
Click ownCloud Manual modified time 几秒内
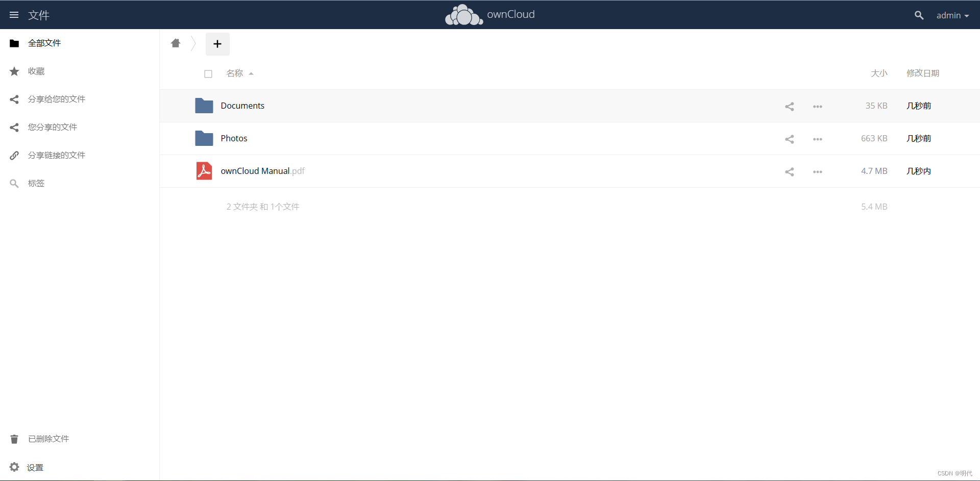(919, 171)
